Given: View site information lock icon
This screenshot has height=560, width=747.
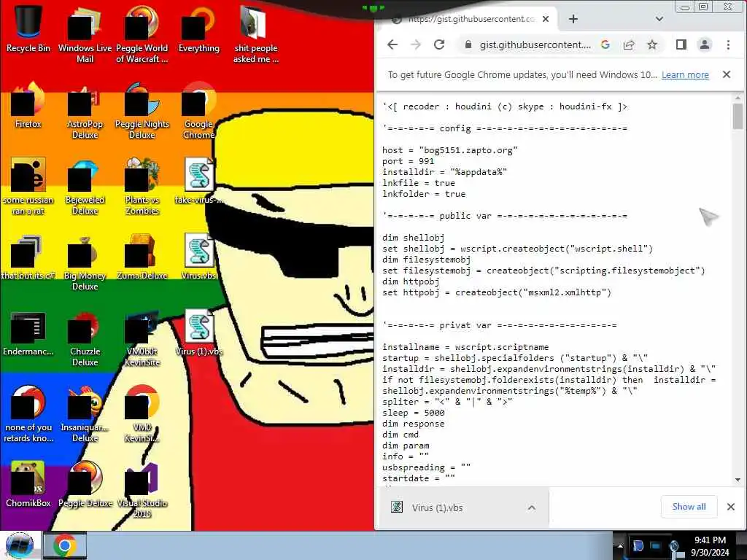Looking at the screenshot, I should pos(468,44).
